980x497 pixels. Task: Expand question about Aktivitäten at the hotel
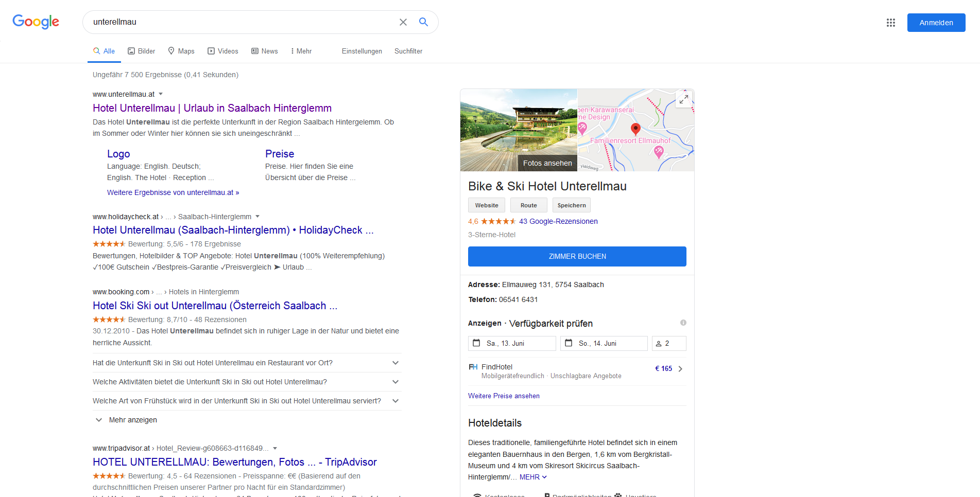coord(395,382)
